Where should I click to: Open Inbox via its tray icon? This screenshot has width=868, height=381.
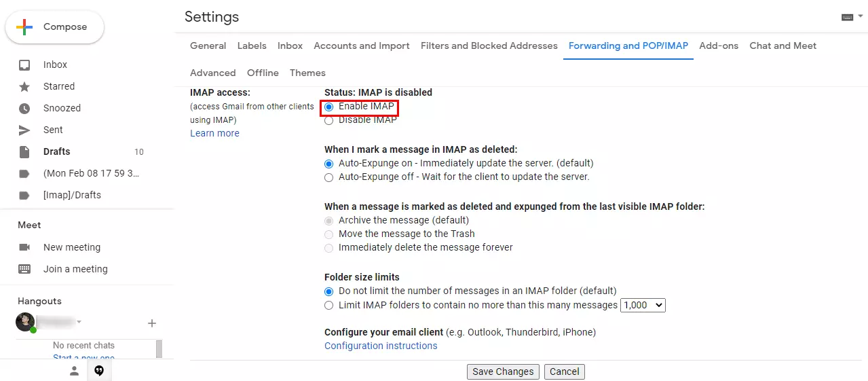click(24, 65)
